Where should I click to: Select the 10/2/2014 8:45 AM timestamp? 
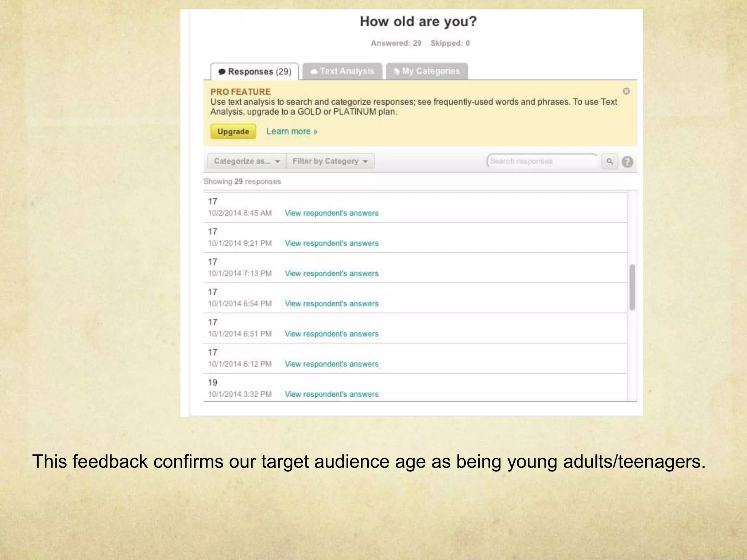pyautogui.click(x=240, y=213)
